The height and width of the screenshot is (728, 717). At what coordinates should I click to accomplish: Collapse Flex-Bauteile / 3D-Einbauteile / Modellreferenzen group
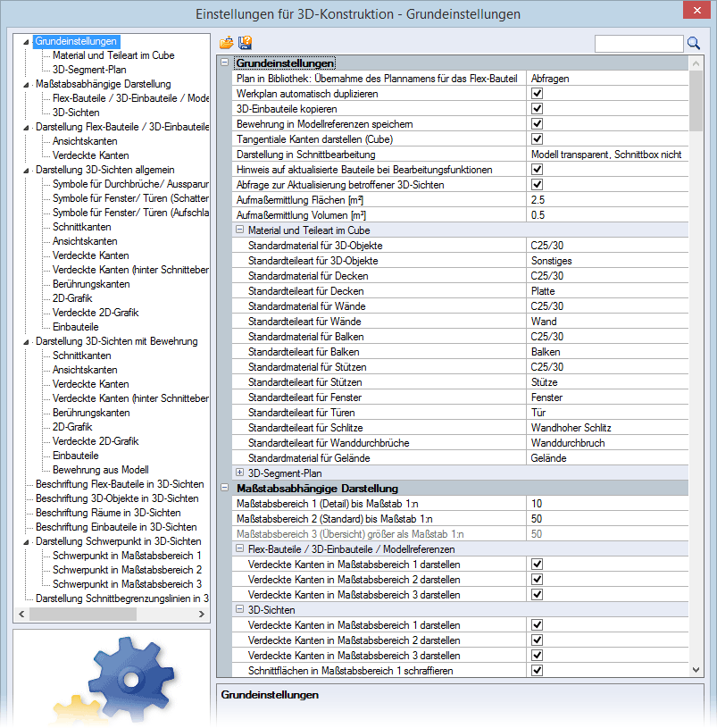tap(239, 548)
